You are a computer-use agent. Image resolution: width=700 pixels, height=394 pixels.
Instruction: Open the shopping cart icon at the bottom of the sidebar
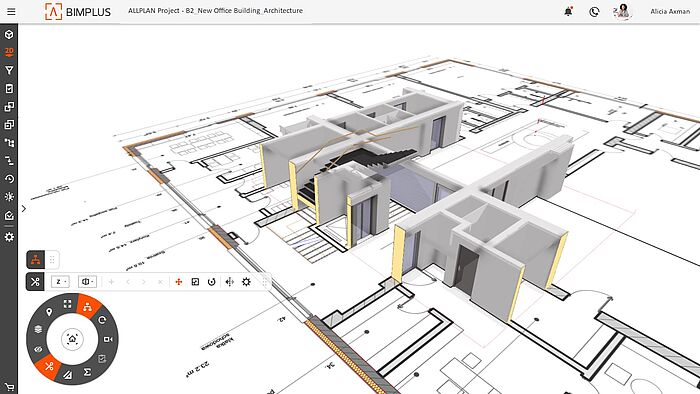coord(9,387)
